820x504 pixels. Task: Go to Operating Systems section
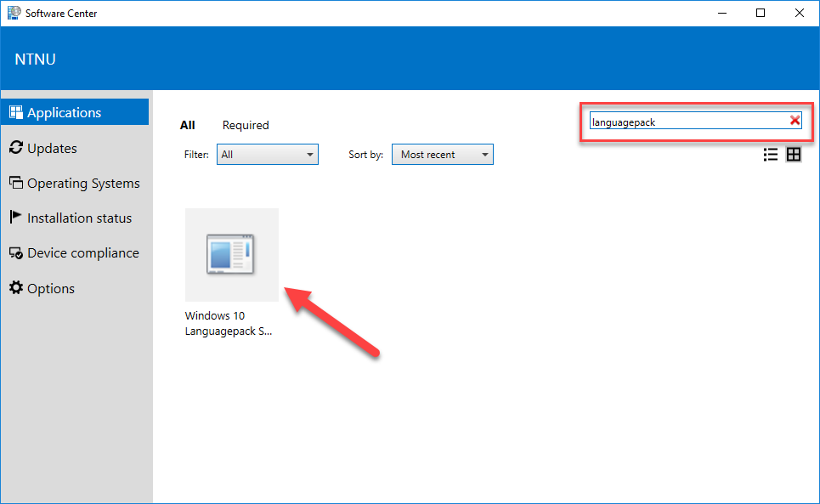click(x=75, y=184)
